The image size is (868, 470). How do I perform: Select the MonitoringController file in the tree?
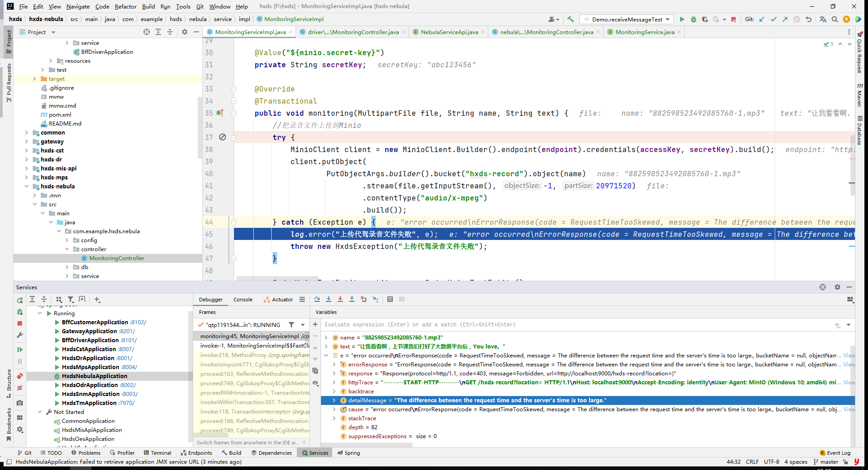(x=117, y=258)
